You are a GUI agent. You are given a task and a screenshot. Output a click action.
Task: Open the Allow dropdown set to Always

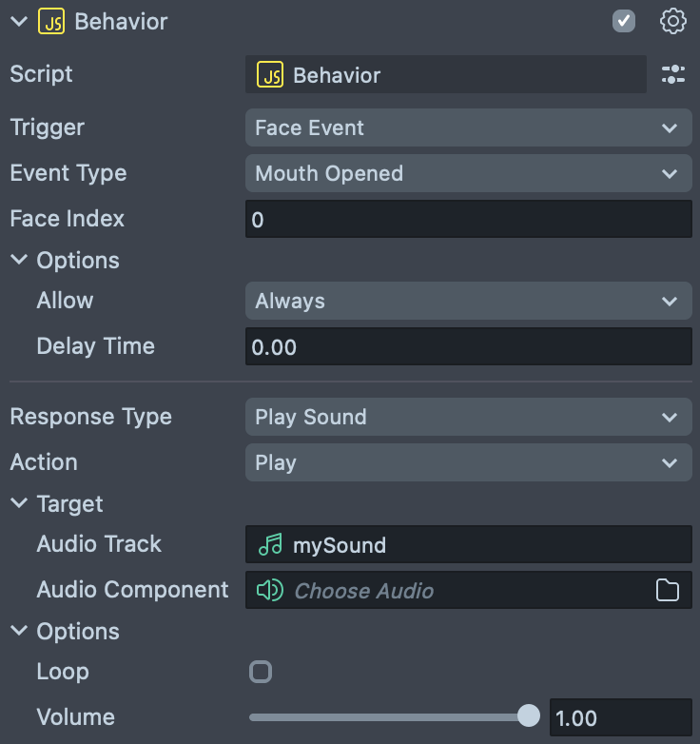point(468,301)
